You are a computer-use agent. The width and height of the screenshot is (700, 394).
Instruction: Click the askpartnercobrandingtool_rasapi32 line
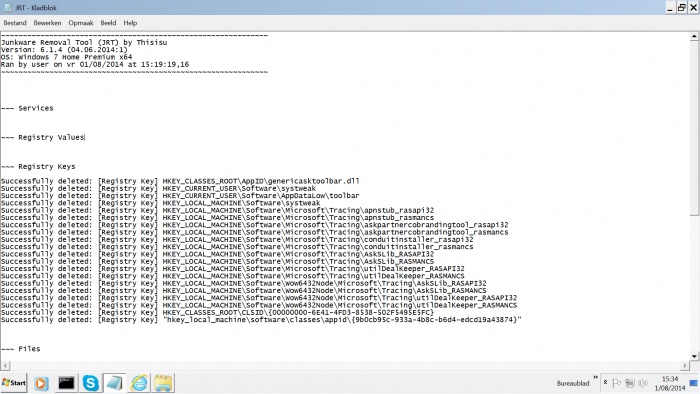(x=254, y=225)
